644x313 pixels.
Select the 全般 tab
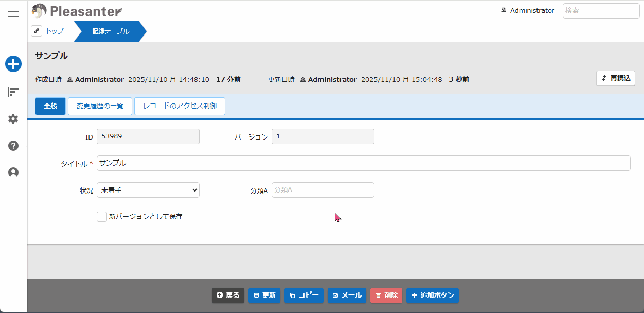(50, 106)
